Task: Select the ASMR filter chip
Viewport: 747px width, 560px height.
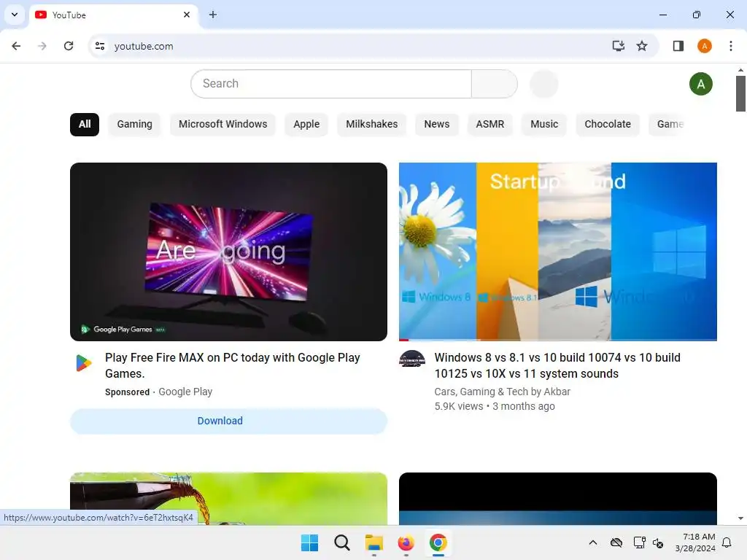Action: (x=489, y=124)
